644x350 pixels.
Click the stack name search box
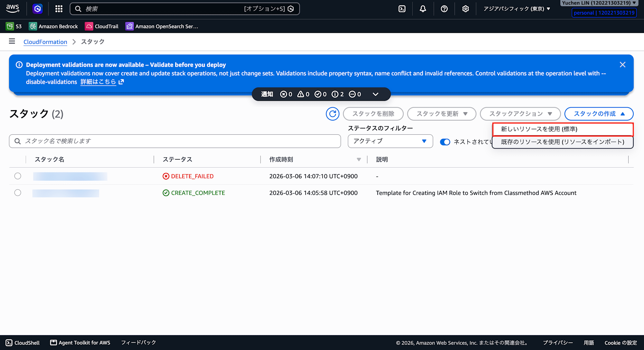pyautogui.click(x=175, y=141)
